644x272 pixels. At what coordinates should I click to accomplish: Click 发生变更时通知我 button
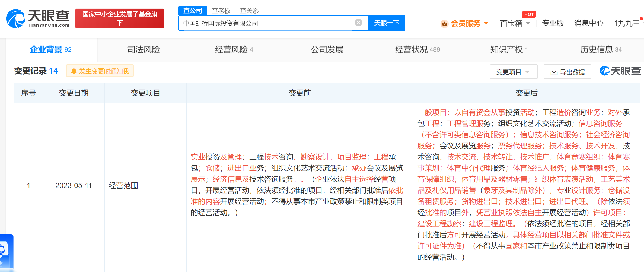100,71
